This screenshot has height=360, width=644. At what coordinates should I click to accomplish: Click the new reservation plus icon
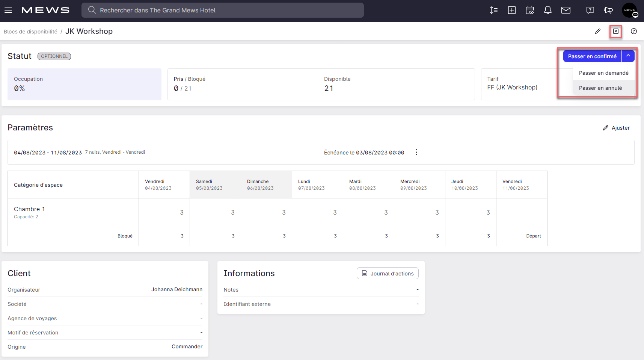[x=512, y=10]
